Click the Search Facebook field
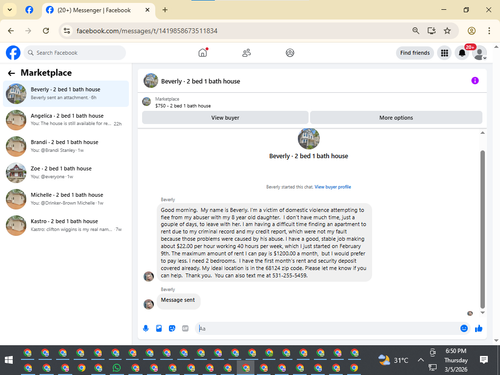The width and height of the screenshot is (500, 375). (x=75, y=53)
